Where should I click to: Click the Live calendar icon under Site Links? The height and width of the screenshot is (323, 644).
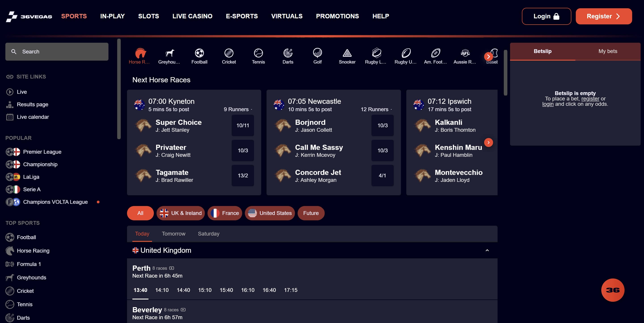pyautogui.click(x=10, y=117)
